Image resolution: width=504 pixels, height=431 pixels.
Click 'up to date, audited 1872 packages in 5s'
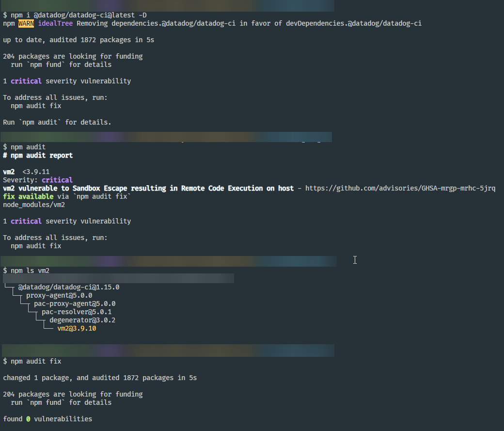79,40
